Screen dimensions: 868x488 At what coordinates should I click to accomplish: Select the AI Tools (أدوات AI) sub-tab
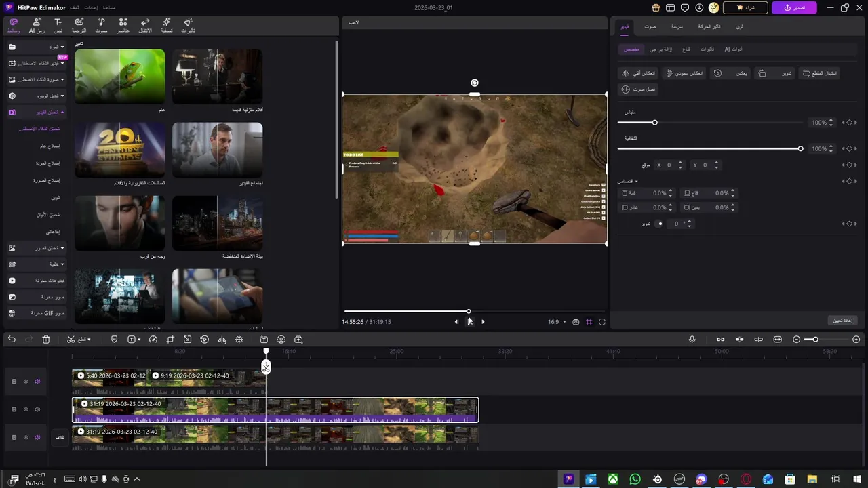(733, 49)
